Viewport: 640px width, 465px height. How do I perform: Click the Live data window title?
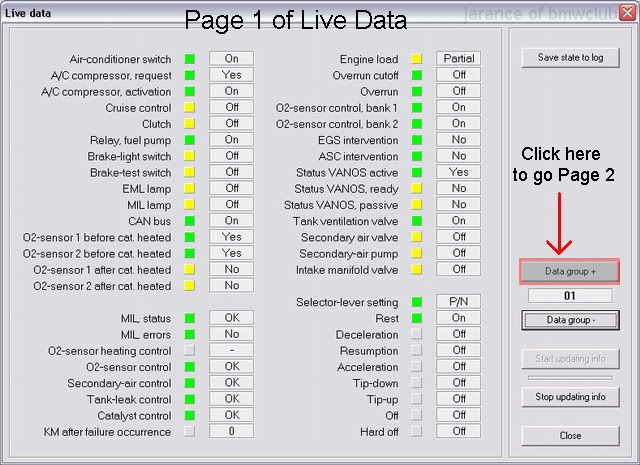tap(28, 13)
